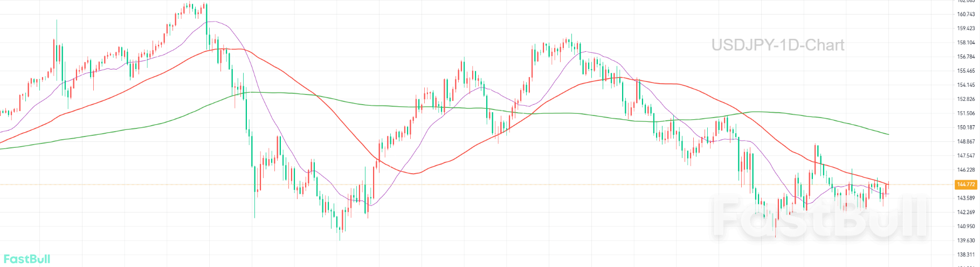Click the 147.547 price axis label
Viewport: 980px width, 267px height.
tap(965, 156)
